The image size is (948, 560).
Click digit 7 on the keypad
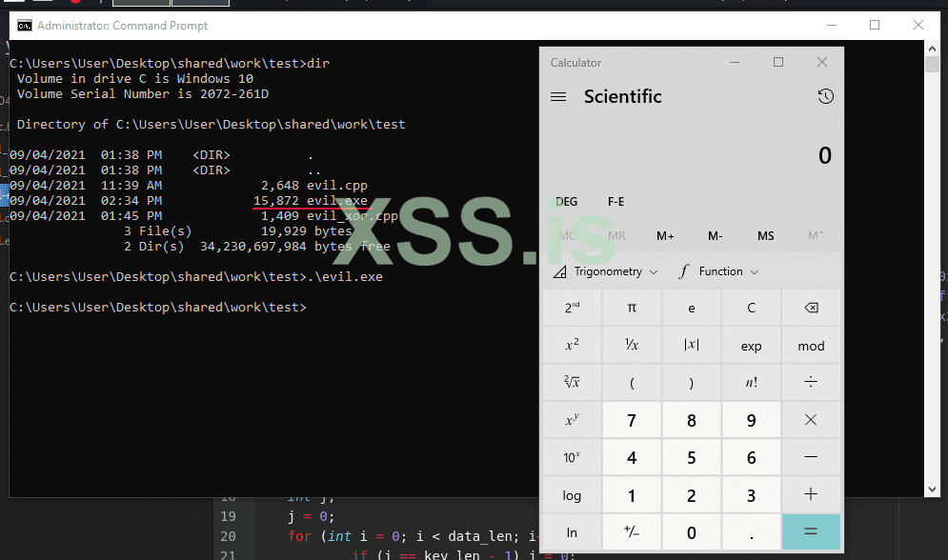point(632,420)
